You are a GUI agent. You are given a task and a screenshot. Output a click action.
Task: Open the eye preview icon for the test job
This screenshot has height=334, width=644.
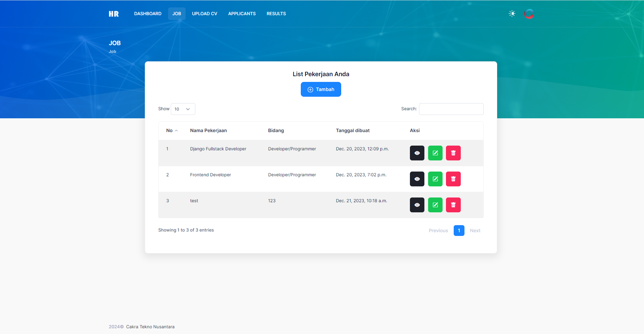(x=417, y=205)
